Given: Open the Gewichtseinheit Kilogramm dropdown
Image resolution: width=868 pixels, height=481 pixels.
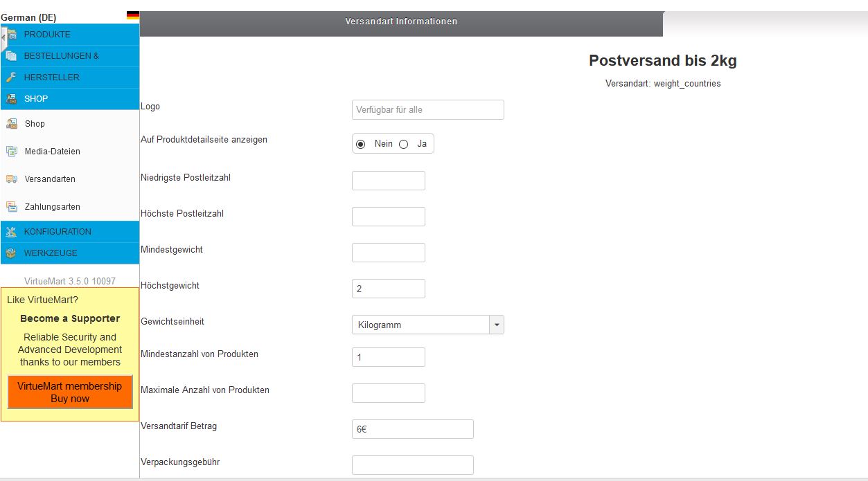Looking at the screenshot, I should pos(427,325).
